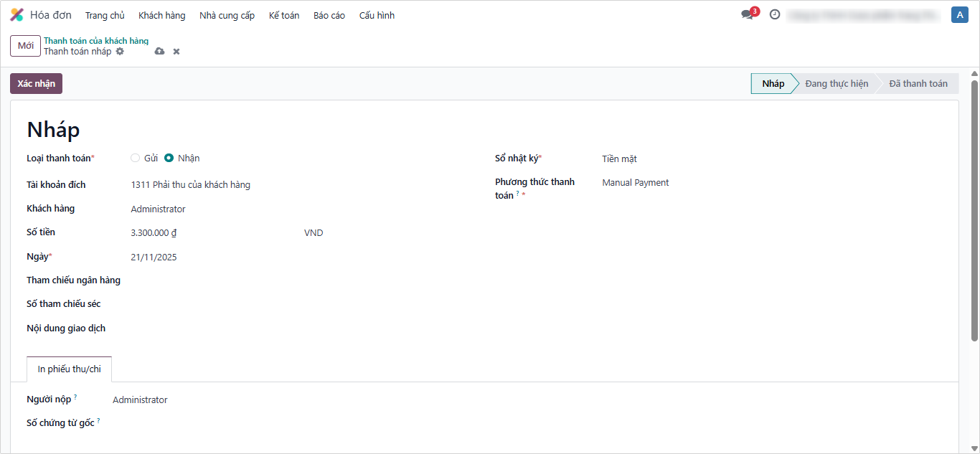Click the user avatar in top bar
The height and width of the screenshot is (454, 980).
click(959, 14)
